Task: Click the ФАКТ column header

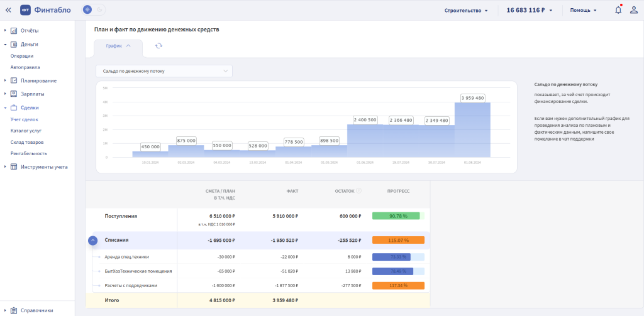Action: click(x=292, y=191)
